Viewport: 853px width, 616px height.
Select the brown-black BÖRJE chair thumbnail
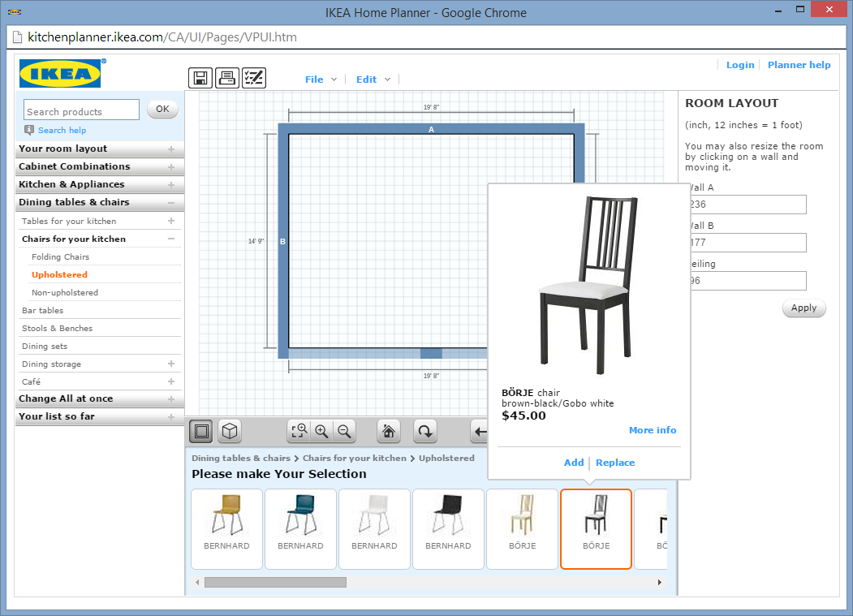pos(597,529)
